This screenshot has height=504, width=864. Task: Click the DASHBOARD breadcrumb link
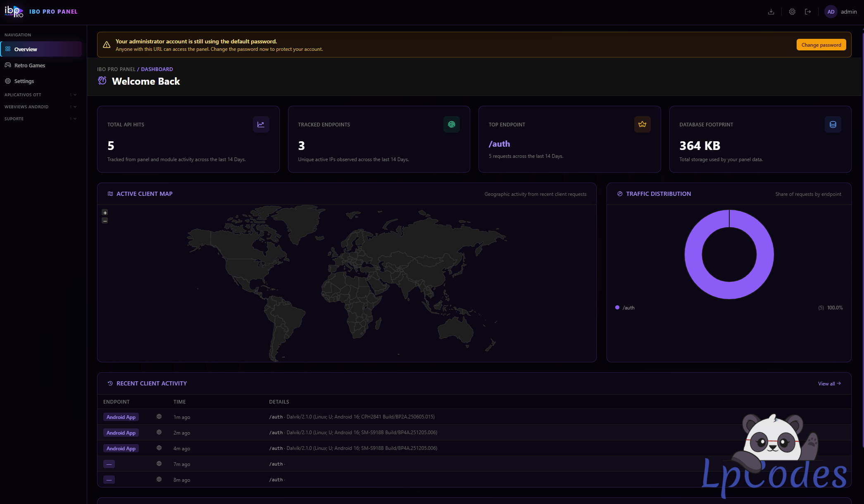click(x=157, y=69)
